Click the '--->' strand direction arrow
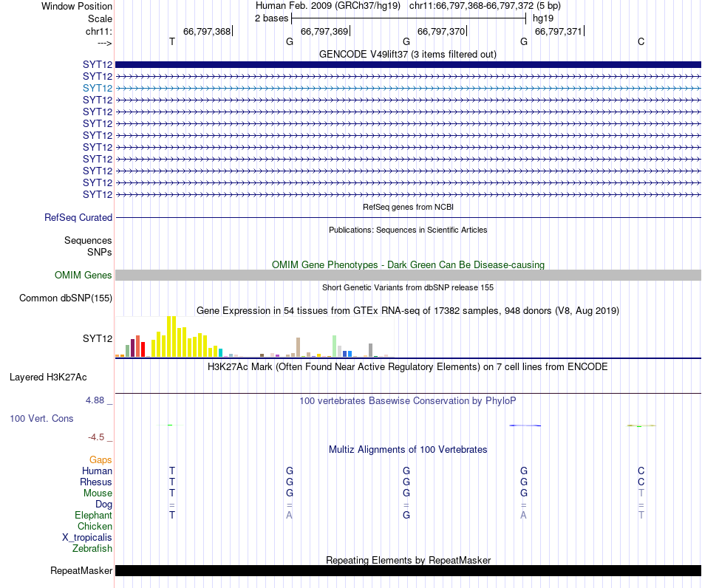This screenshot has height=588, width=702. click(x=104, y=43)
